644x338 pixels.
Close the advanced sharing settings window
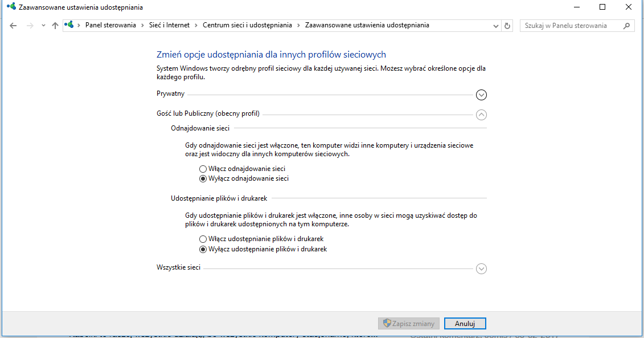629,7
